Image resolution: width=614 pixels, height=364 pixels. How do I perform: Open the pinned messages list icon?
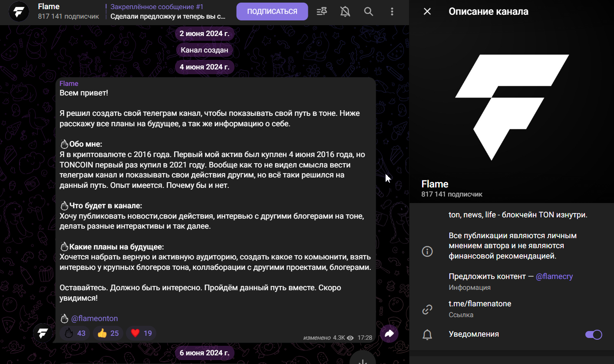(322, 12)
